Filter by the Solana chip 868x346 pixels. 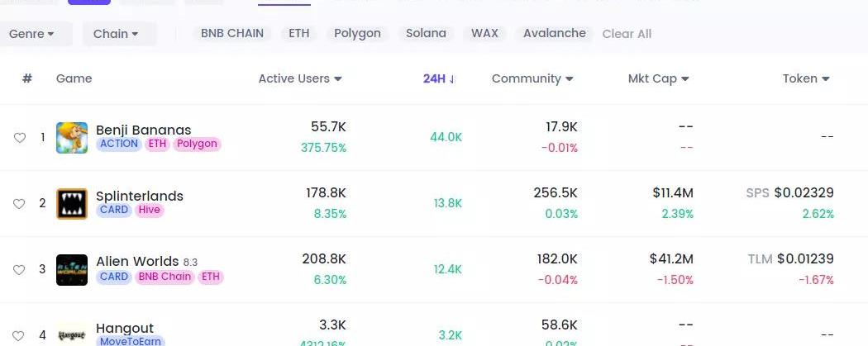(426, 34)
